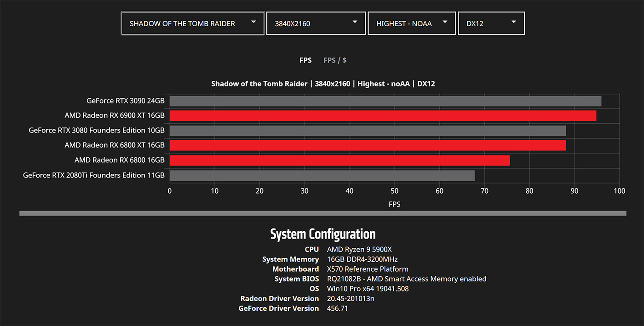Open the 3840X2160 resolution dropdown
Screen dimensions: 644x326
[316, 23]
